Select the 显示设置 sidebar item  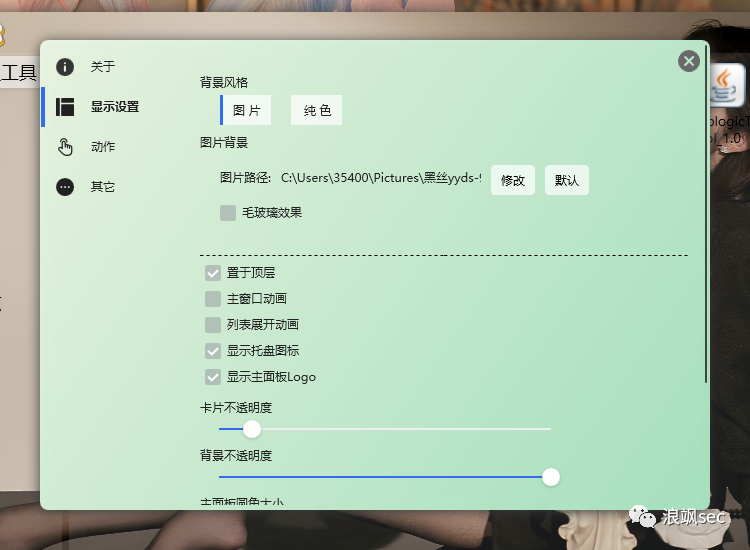[115, 107]
